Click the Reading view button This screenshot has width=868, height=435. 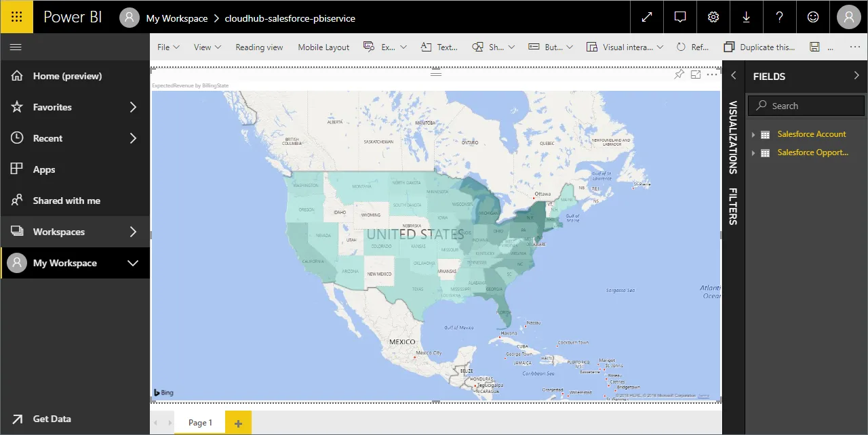[x=259, y=47]
